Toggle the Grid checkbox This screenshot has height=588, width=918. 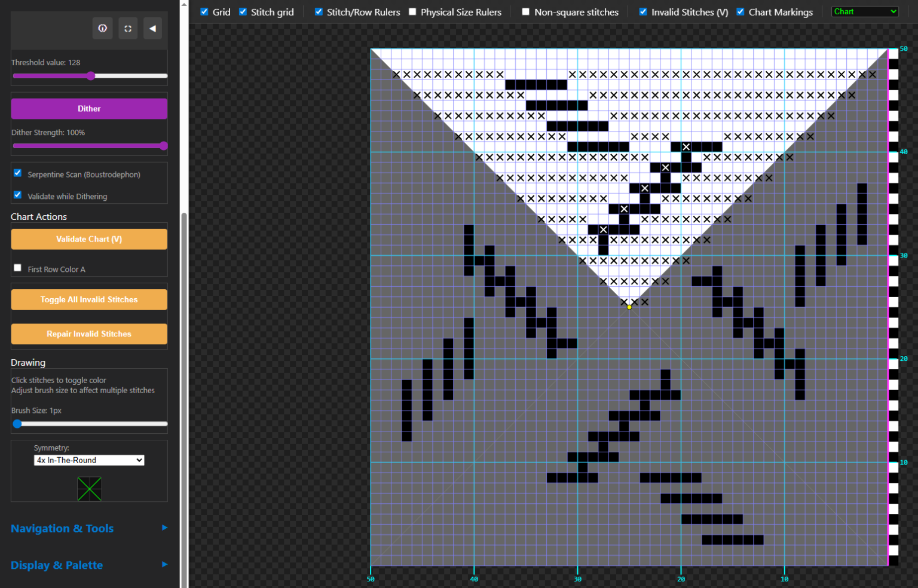pos(204,12)
